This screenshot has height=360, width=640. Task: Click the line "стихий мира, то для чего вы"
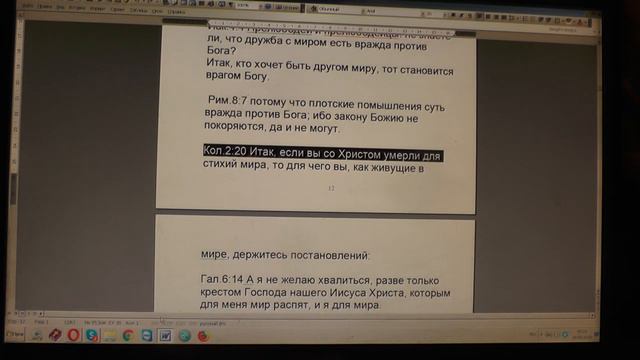click(x=313, y=166)
